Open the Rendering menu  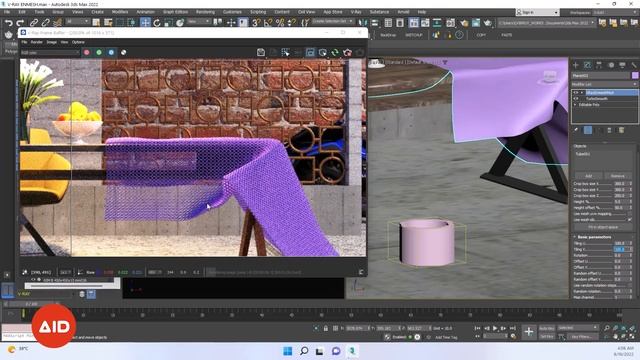(x=205, y=12)
